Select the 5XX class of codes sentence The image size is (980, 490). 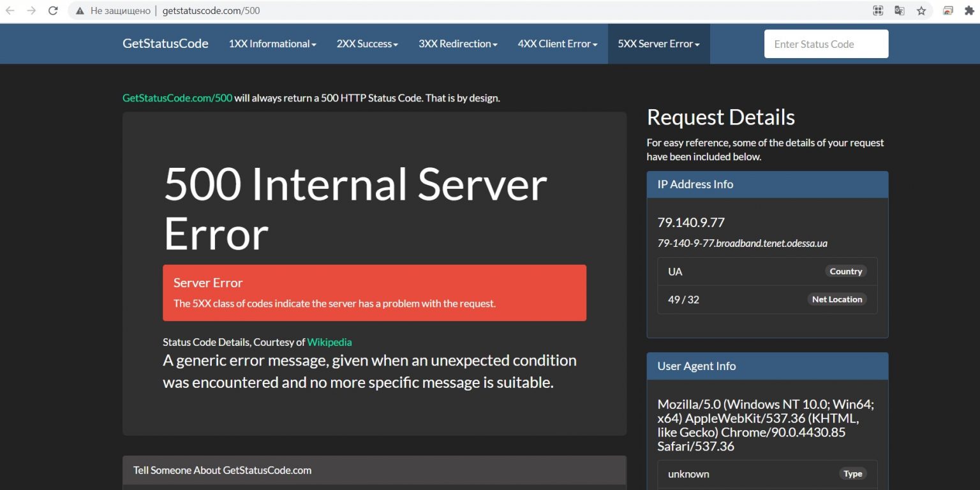334,304
